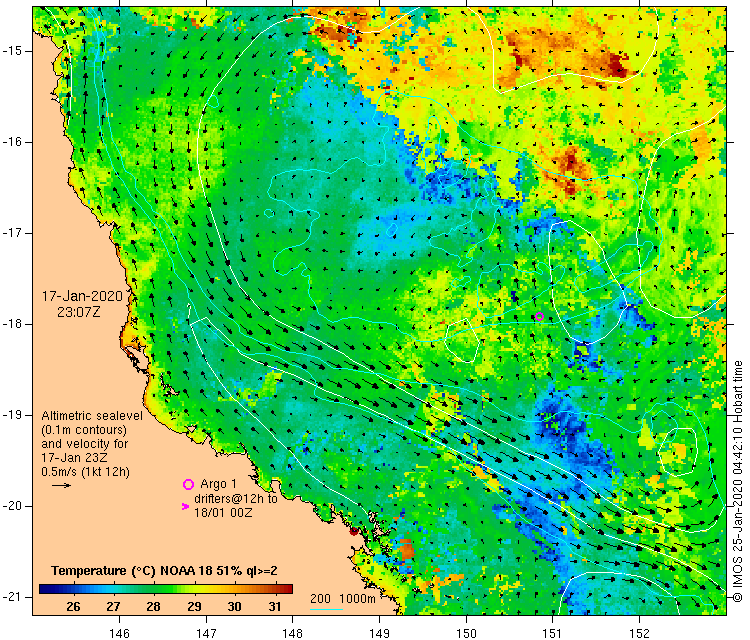Click the '30' temperature scale value

234,607
